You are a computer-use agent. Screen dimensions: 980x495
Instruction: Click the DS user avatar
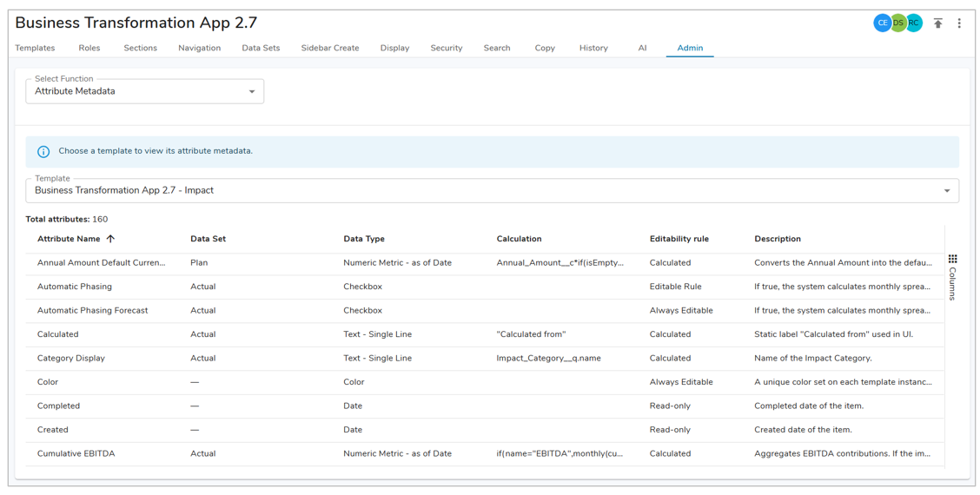898,23
